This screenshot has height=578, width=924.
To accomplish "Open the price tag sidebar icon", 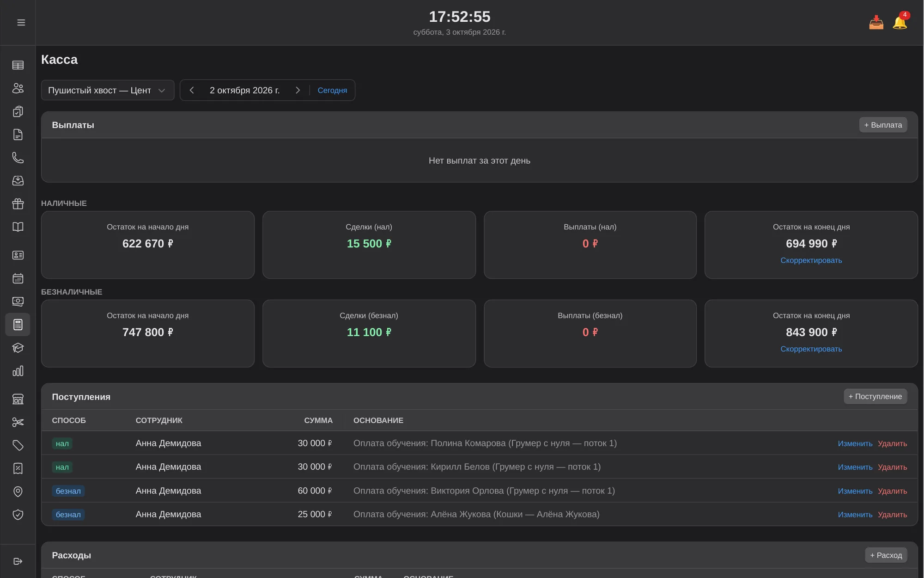I will coord(18,445).
